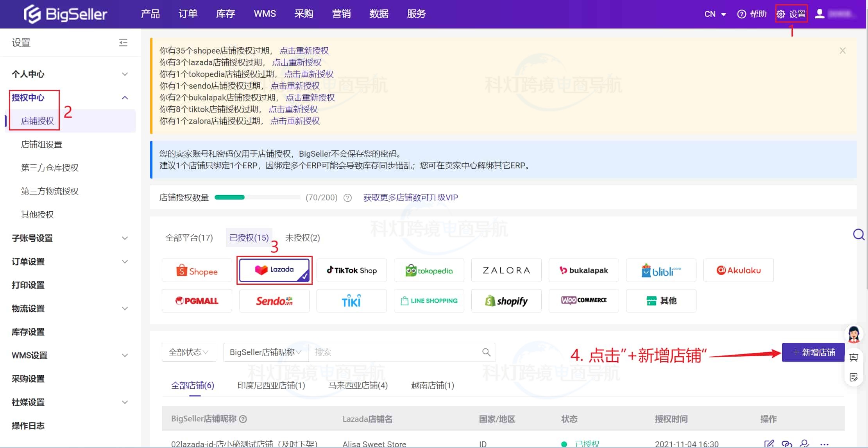868x448 pixels.
Task: Click the store quota info question icon
Action: coord(347,198)
